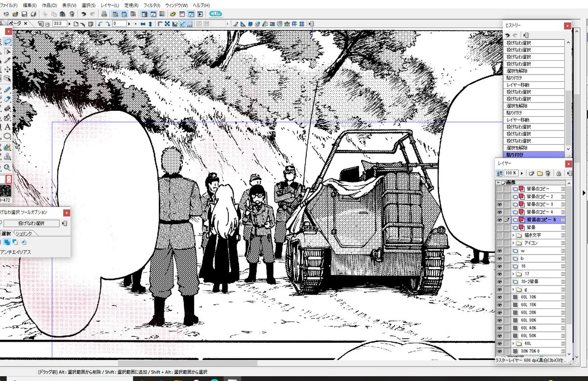Select the eraser tool in toolbox
The width and height of the screenshot is (588, 381).
[7, 99]
